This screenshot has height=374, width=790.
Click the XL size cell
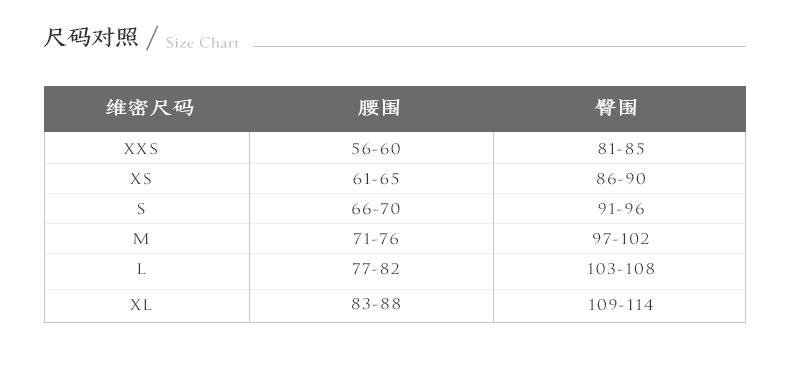141,305
